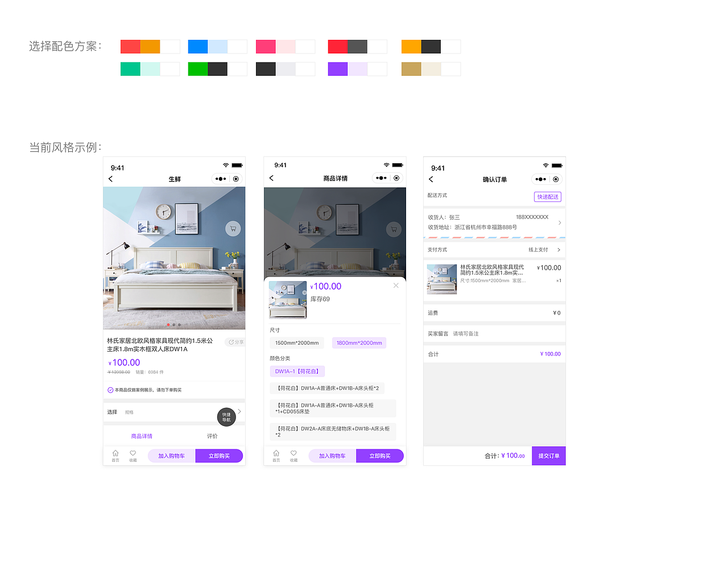This screenshot has height=570, width=728.
Task: Tap the mini-program close circle on 商品详情 page
Action: [396, 178]
